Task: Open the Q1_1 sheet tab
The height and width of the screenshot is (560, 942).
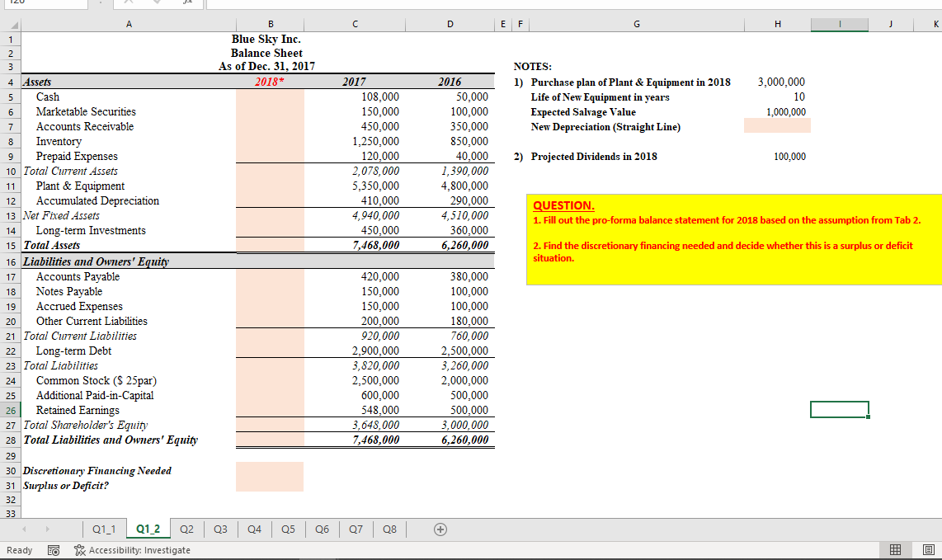Action: point(104,529)
